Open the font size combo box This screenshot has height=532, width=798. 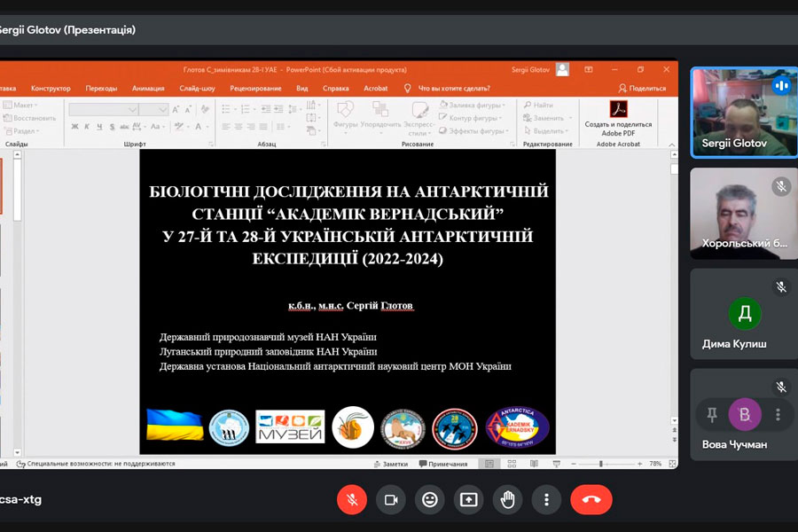coord(153,109)
